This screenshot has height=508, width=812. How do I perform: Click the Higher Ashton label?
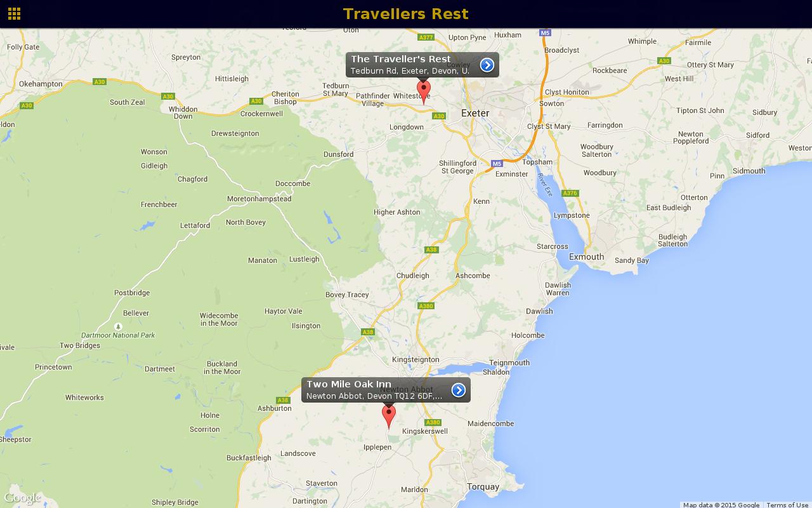(397, 212)
